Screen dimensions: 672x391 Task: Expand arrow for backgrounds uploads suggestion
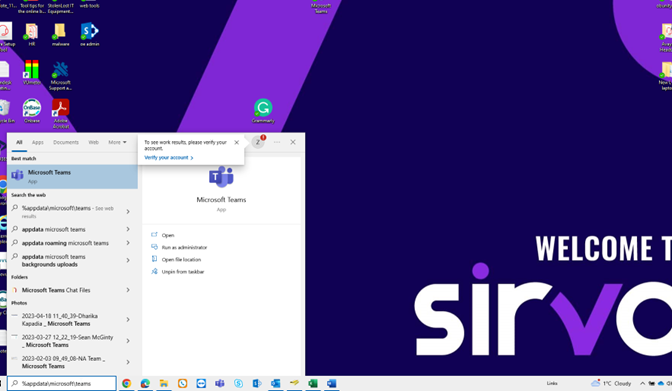128,260
